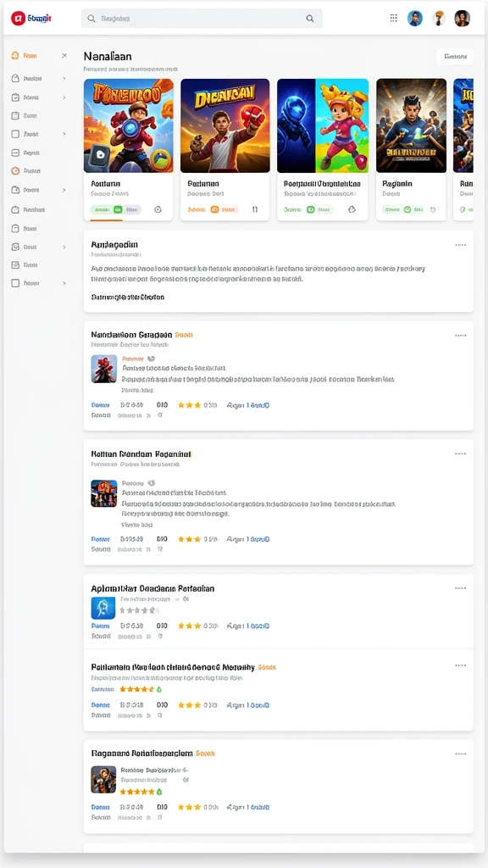
Task: Click the white button right of the section heading
Action: (455, 57)
